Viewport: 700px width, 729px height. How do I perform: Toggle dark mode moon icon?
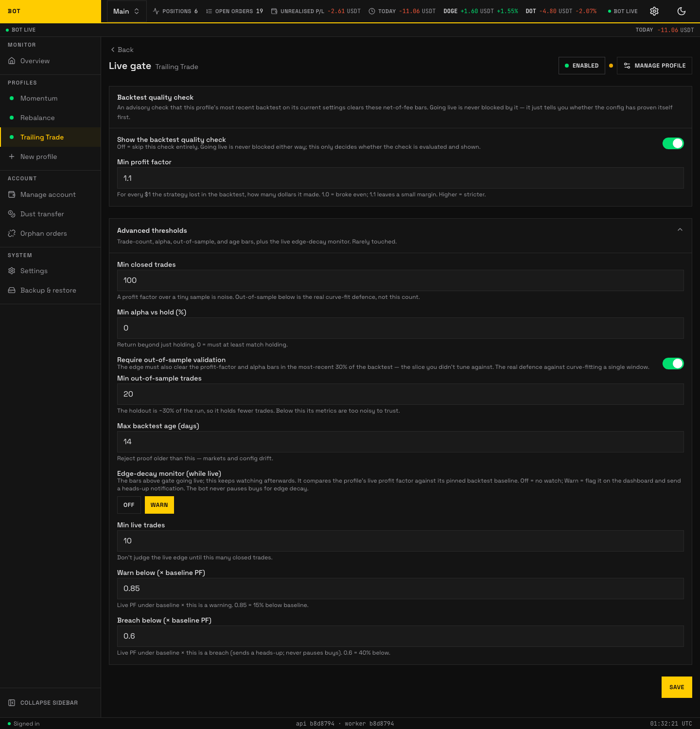682,11
